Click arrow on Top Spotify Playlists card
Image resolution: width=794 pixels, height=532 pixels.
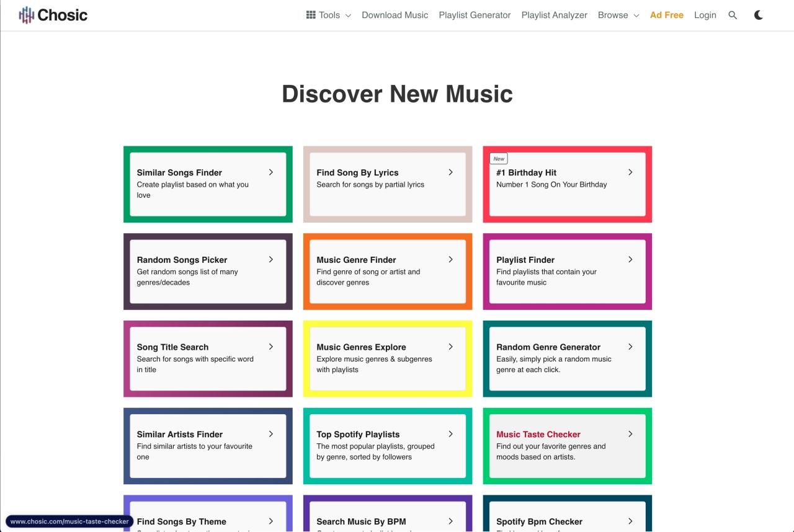(x=451, y=434)
